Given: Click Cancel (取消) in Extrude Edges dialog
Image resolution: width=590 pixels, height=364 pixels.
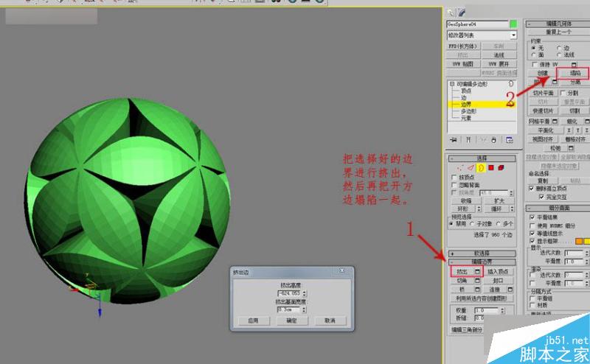Looking at the screenshot, I should 330,321.
